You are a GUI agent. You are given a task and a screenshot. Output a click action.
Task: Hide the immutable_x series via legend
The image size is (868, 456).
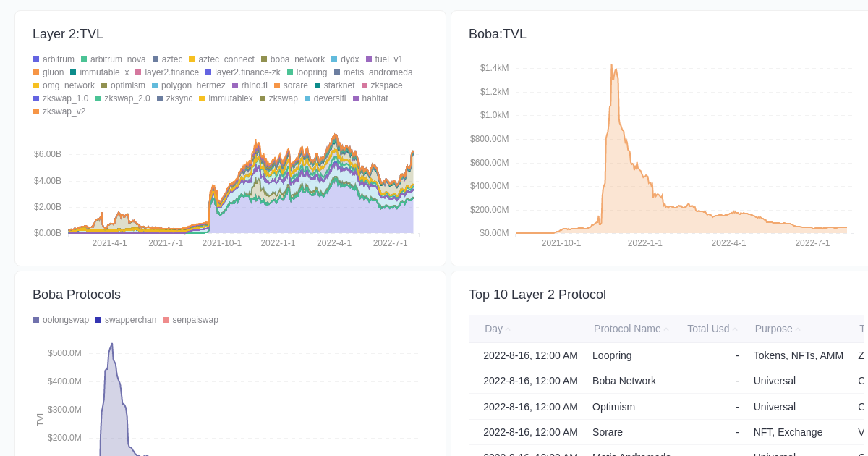[x=103, y=72]
